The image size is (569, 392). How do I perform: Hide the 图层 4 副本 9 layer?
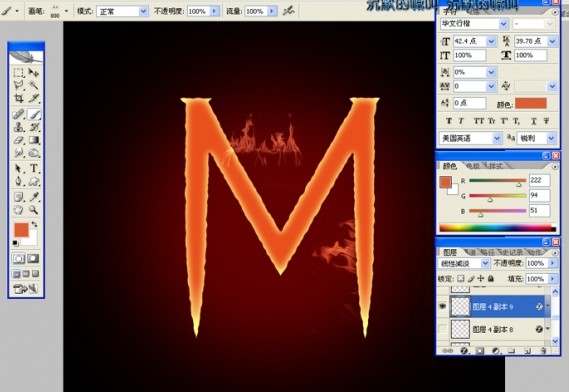point(442,306)
